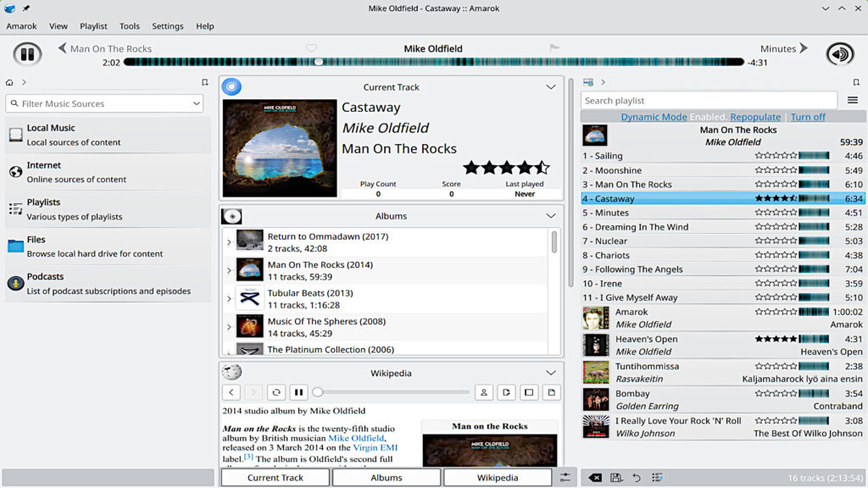868x488 pixels.
Task: Show the Wikipedia artist page
Action: 484,392
